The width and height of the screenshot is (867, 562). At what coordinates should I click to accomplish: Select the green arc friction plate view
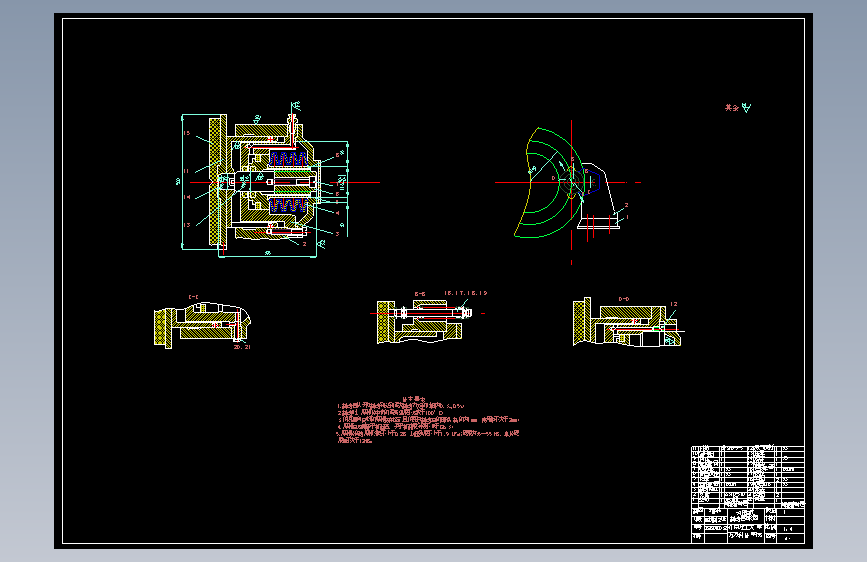(549, 183)
